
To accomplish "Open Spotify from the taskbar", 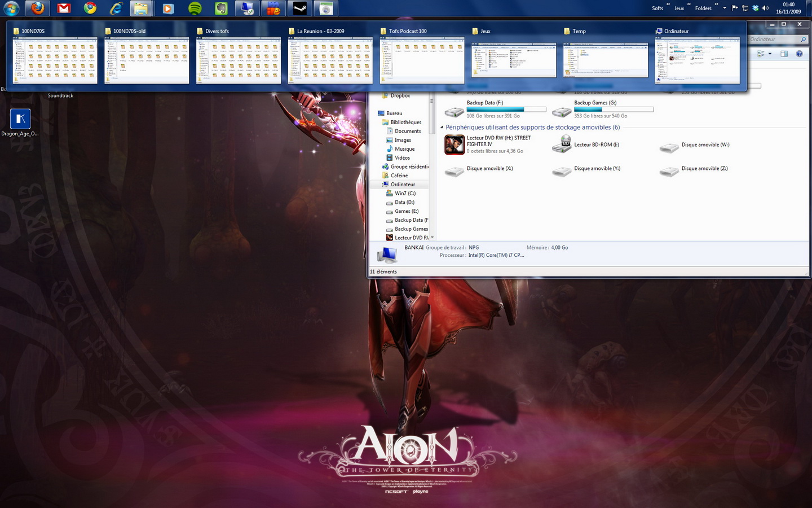I will pos(195,8).
